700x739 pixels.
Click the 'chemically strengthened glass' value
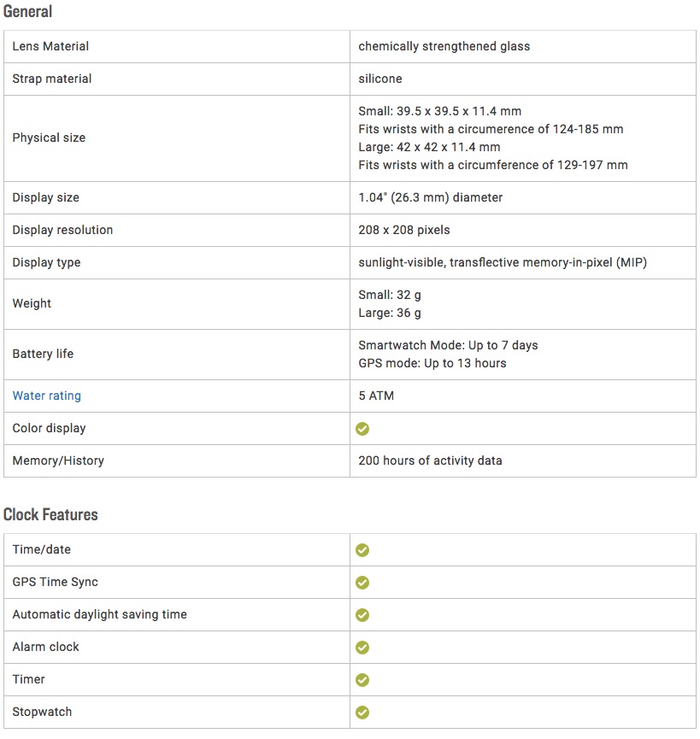444,46
